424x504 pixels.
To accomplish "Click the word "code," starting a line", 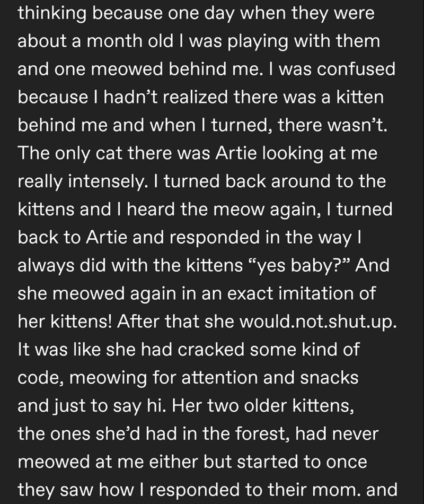I will coord(40,378).
